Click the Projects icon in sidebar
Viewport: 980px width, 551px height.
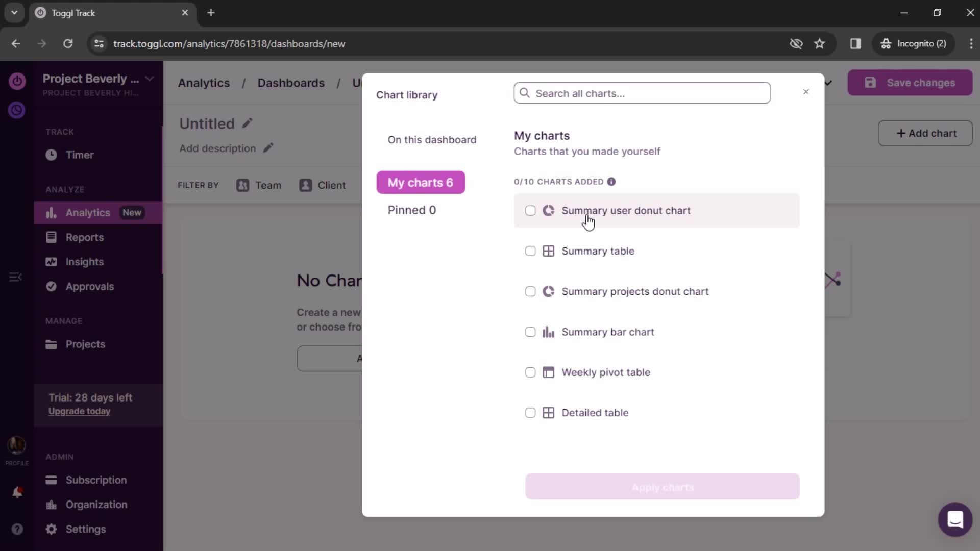[x=51, y=344]
